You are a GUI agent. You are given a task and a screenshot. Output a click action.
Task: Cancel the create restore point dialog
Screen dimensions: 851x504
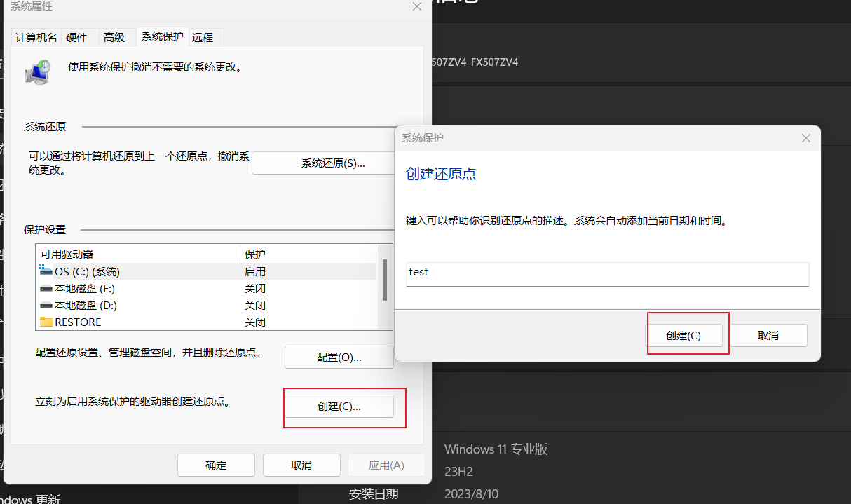(768, 336)
